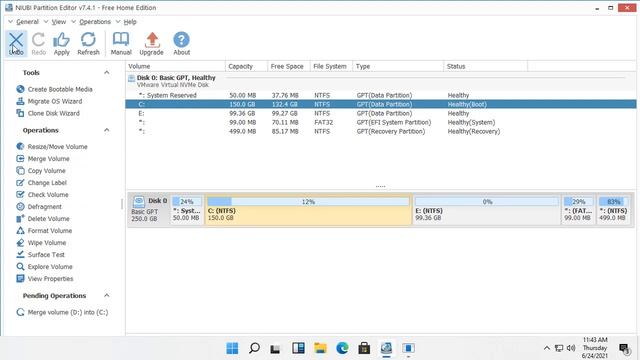This screenshot has width=640, height=360.
Task: Show hidden tray icons chevron
Action: [547, 348]
